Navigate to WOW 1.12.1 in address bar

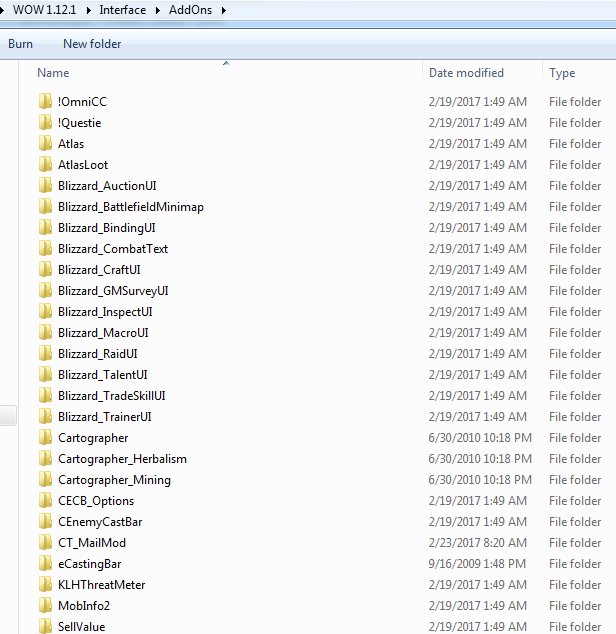(x=44, y=10)
